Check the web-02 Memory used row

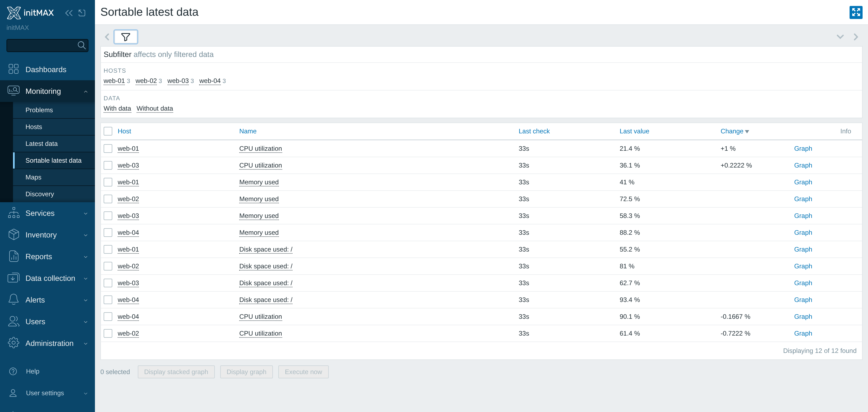pos(108,199)
